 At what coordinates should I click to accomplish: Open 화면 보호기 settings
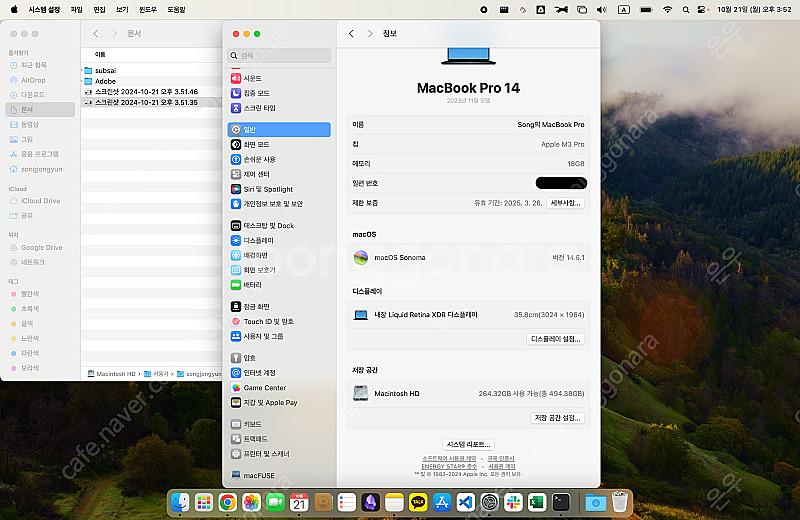point(253,270)
